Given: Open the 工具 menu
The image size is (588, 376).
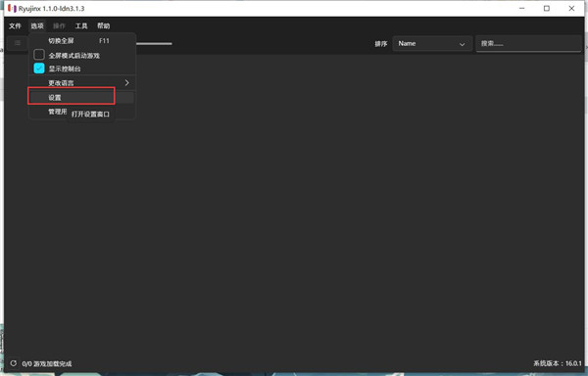Looking at the screenshot, I should click(x=81, y=25).
